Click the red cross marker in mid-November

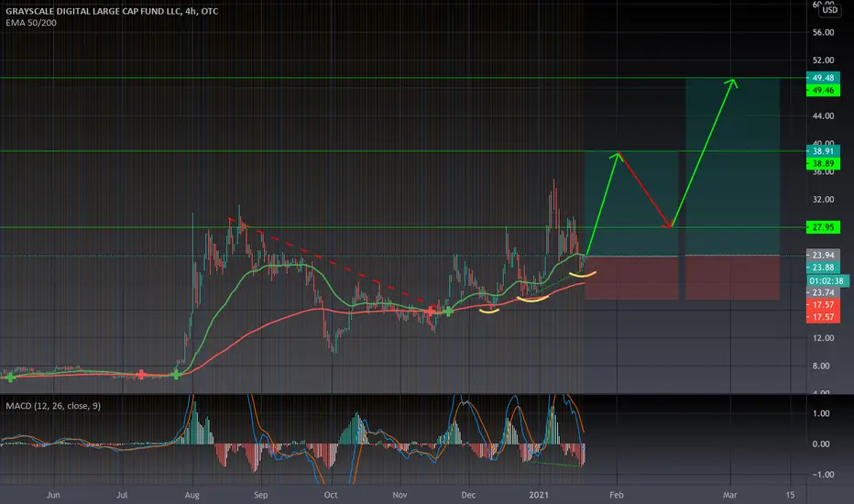pyautogui.click(x=431, y=312)
